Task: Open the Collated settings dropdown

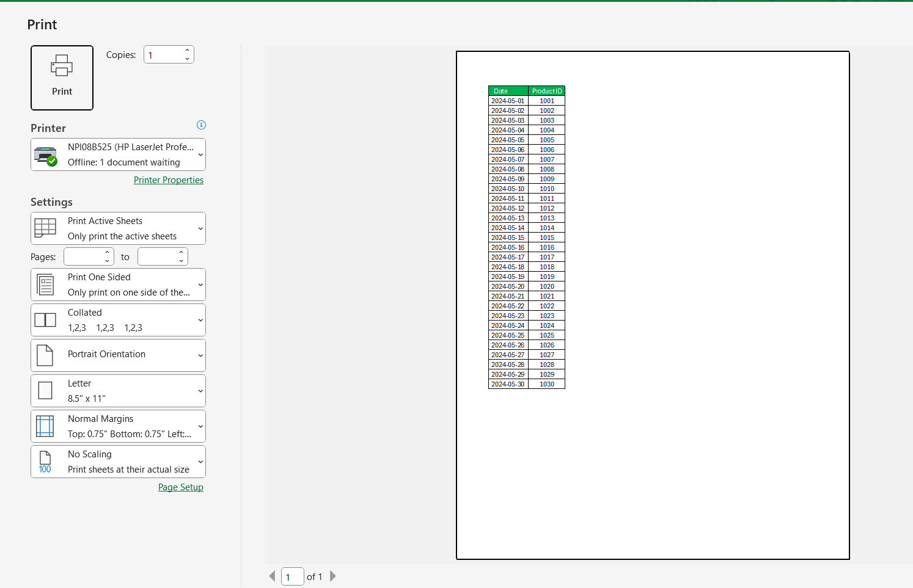Action: coord(201,319)
